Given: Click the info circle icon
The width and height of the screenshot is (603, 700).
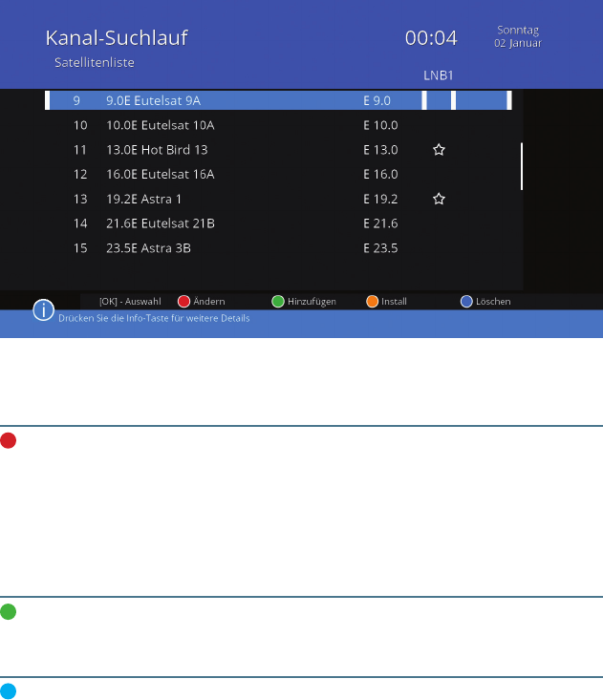Looking at the screenshot, I should [x=43, y=309].
